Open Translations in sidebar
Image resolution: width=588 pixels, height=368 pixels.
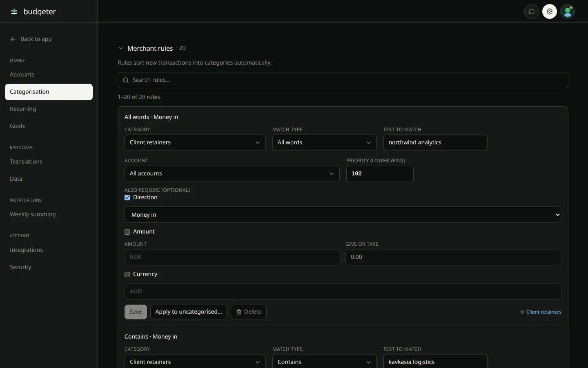[x=49, y=162]
